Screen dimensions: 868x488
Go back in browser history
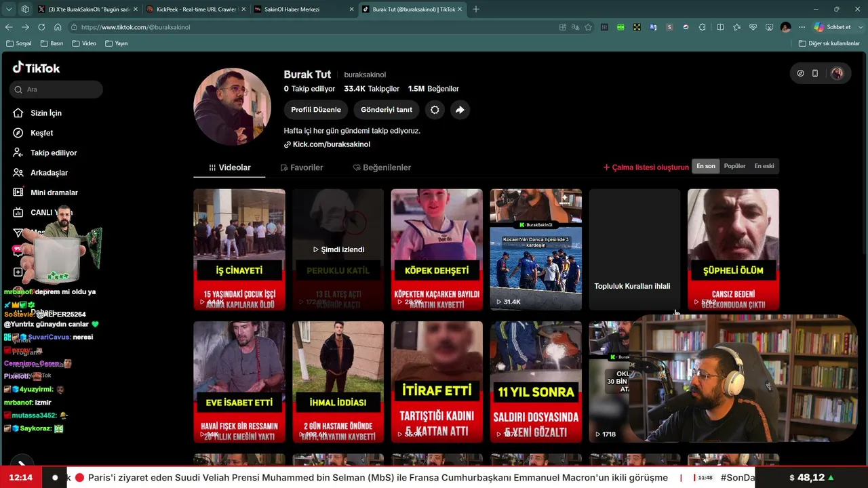coord(9,27)
